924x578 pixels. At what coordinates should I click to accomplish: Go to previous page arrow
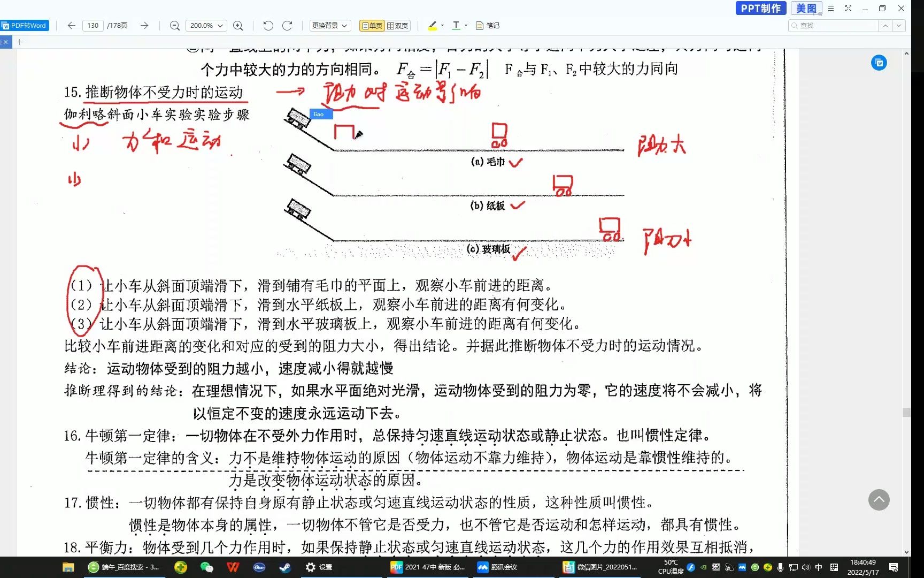71,26
